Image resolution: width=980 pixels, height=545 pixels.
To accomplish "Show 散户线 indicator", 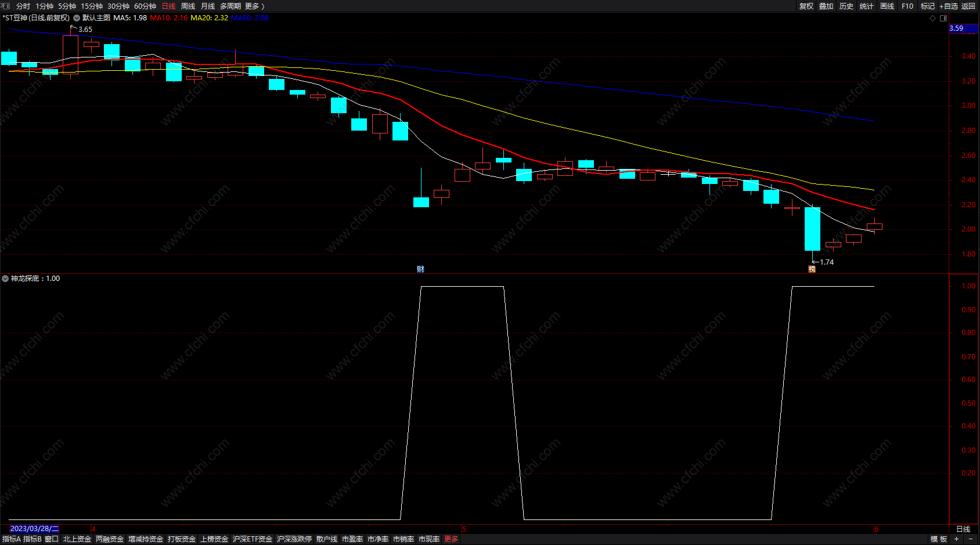I will pyautogui.click(x=327, y=539).
